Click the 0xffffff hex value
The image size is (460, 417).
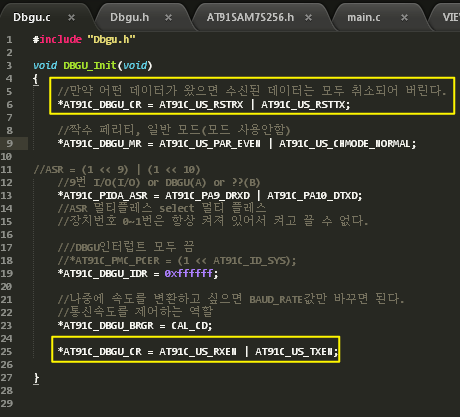189,274
